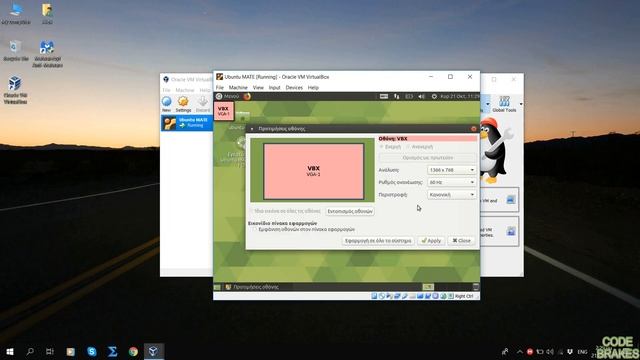This screenshot has height=360, width=640.
Task: Click the workspace switcher in MATE bottom panel
Action: pyautogui.click(x=428, y=287)
